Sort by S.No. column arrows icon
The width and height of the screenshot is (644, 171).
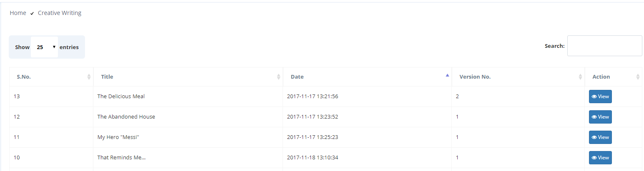click(89, 77)
